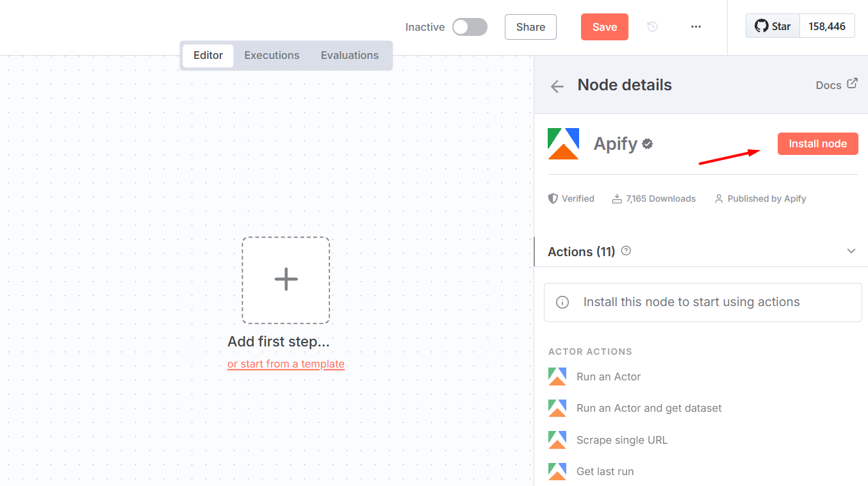Switch to the Executions tab
The height and width of the screenshot is (486, 868).
click(x=272, y=55)
